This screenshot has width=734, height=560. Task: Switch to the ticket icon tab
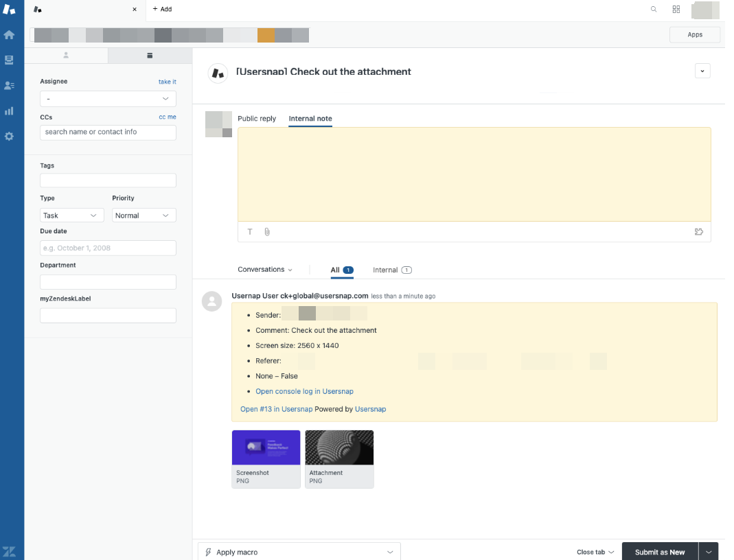pos(150,55)
